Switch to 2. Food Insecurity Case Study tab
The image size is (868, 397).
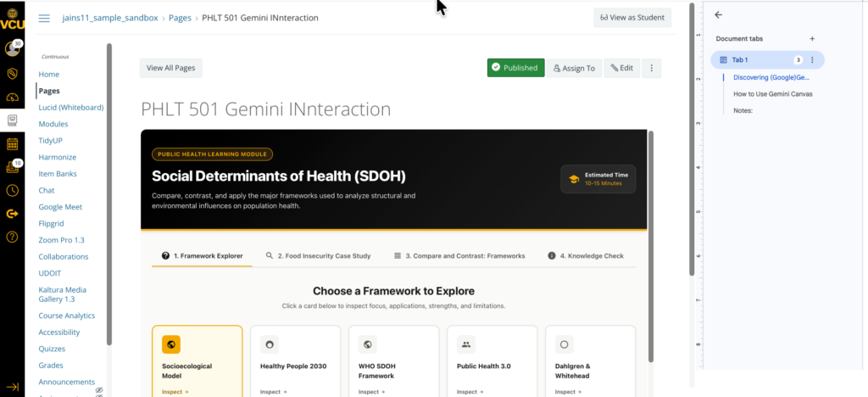tap(319, 256)
